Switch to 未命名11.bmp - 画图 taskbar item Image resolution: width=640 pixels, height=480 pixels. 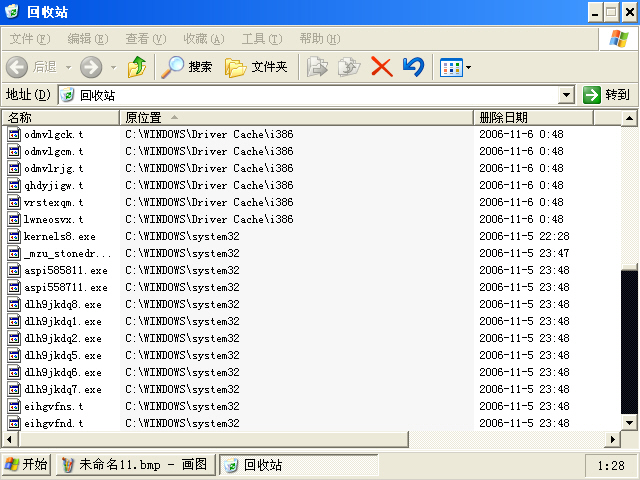[136, 464]
